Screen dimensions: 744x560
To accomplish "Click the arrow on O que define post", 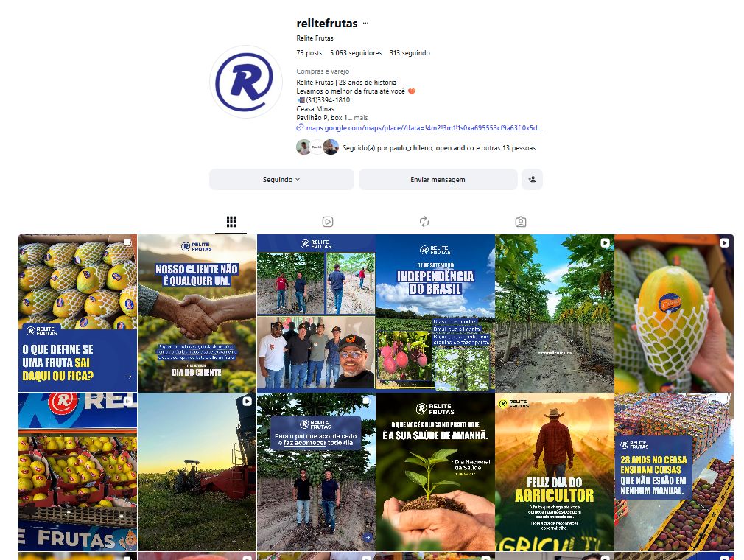I will [127, 377].
